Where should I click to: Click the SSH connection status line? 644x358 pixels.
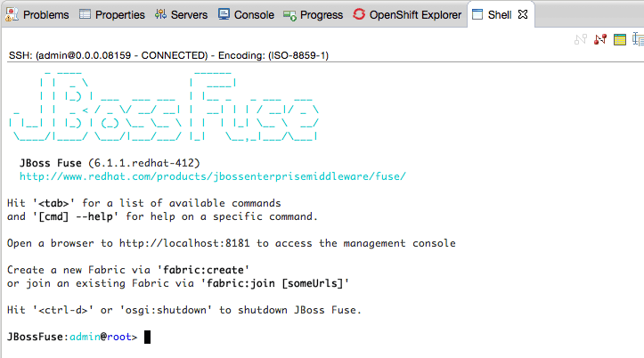[x=169, y=55]
